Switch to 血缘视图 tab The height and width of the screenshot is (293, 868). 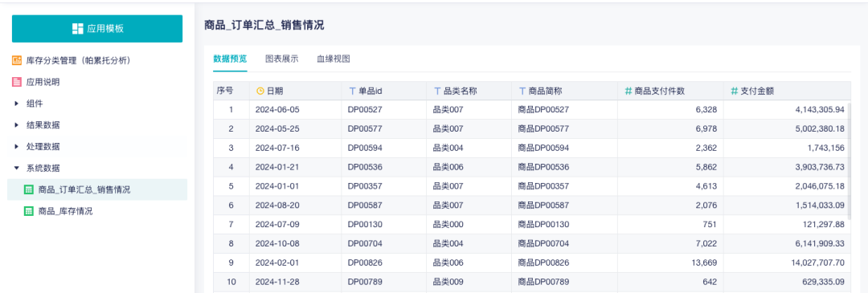[334, 59]
